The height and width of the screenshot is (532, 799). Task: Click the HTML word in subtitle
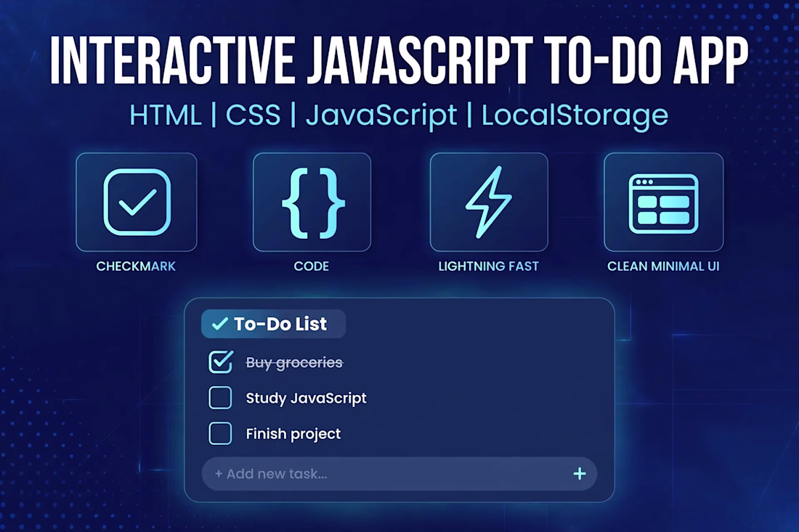(x=166, y=115)
